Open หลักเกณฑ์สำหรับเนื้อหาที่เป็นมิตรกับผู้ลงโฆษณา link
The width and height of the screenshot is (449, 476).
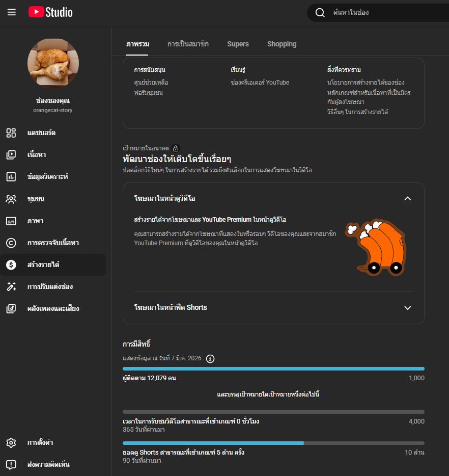(369, 97)
